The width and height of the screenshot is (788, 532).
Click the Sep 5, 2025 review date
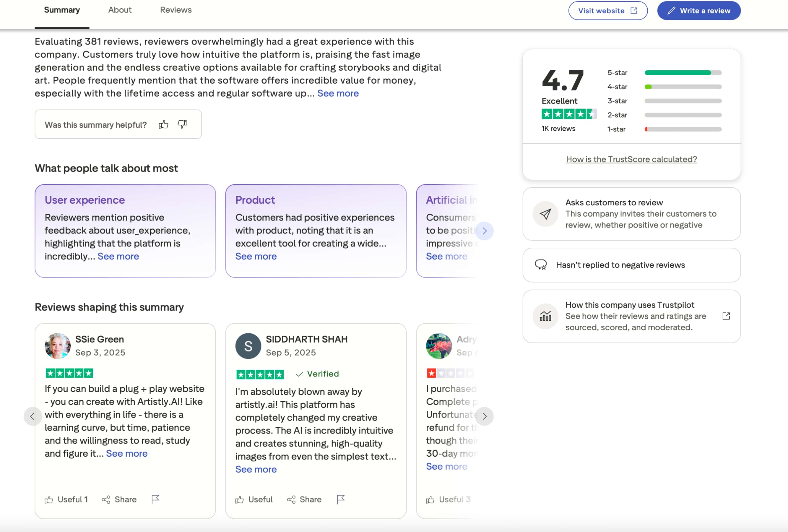[290, 353]
